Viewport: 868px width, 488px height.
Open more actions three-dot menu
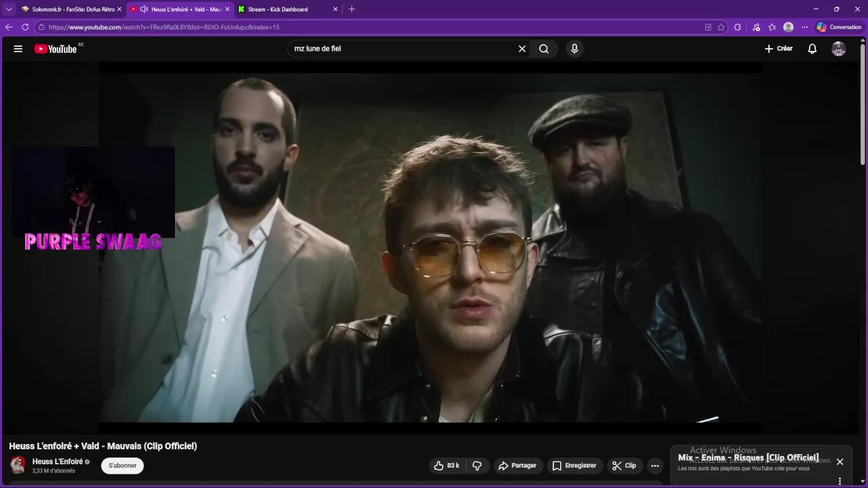coord(654,466)
